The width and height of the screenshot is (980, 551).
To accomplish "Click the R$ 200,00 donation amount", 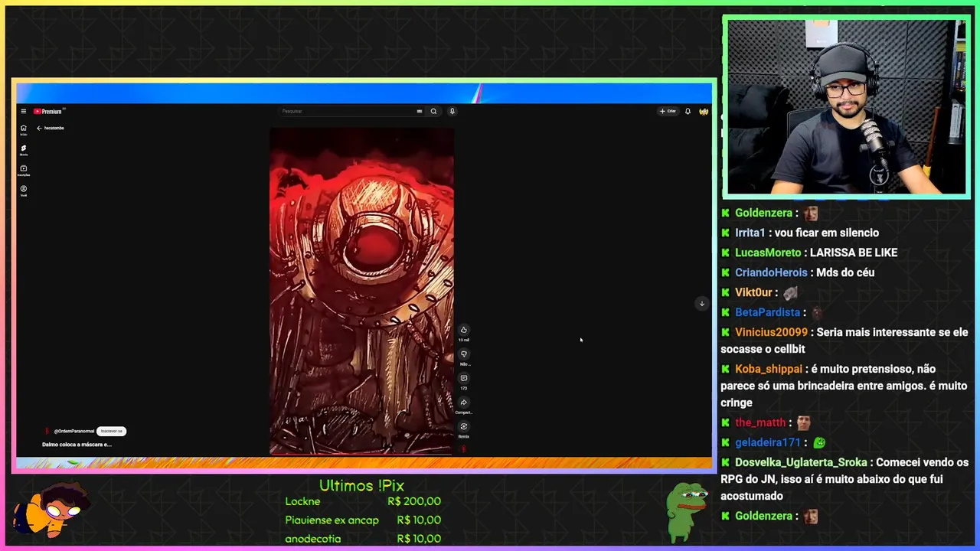I will (x=414, y=501).
